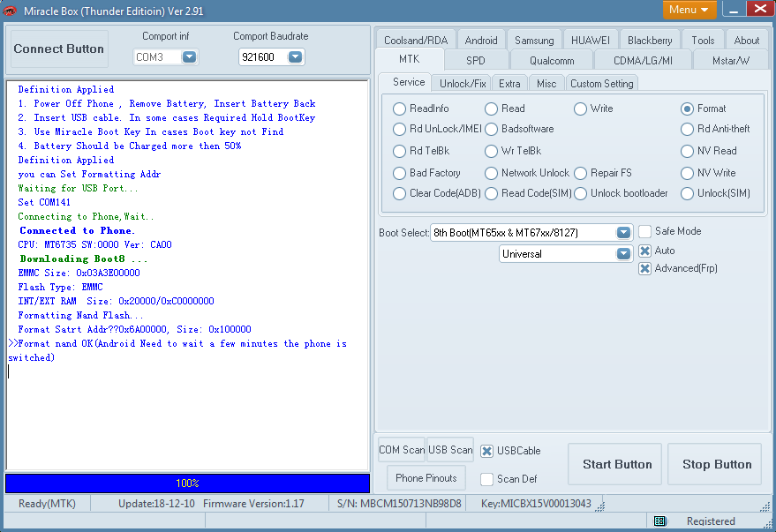This screenshot has height=532, width=776.
Task: Click the 'Connected to Phone.' log line
Action: click(77, 231)
